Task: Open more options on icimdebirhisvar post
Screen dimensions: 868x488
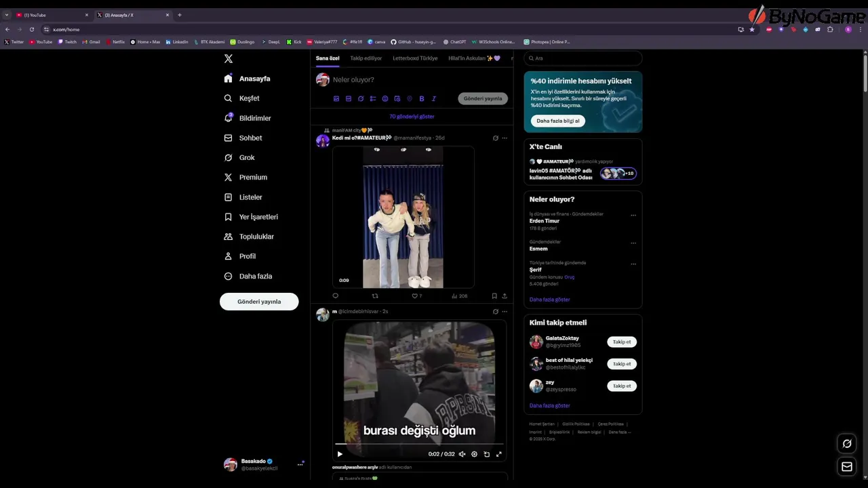Action: [x=505, y=312]
